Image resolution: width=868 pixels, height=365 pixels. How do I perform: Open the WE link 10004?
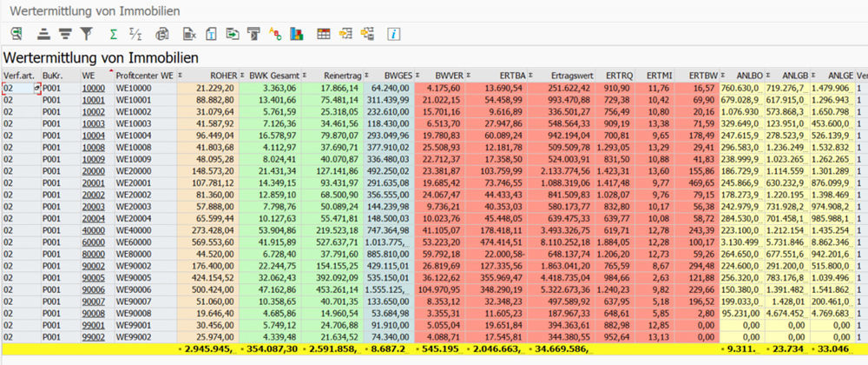point(93,136)
